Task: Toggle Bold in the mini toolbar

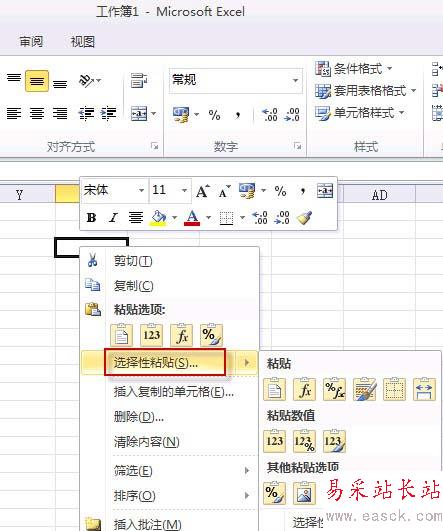Action: pos(91,217)
